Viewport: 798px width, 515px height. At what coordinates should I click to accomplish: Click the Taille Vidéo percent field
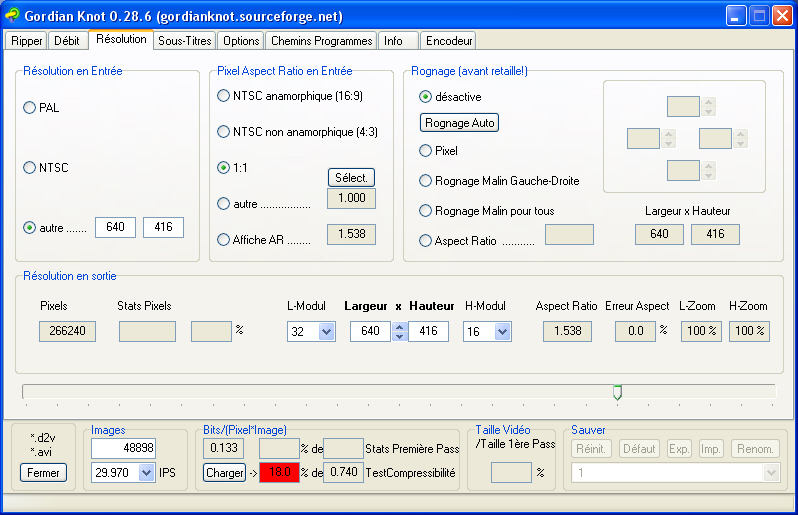(x=511, y=472)
